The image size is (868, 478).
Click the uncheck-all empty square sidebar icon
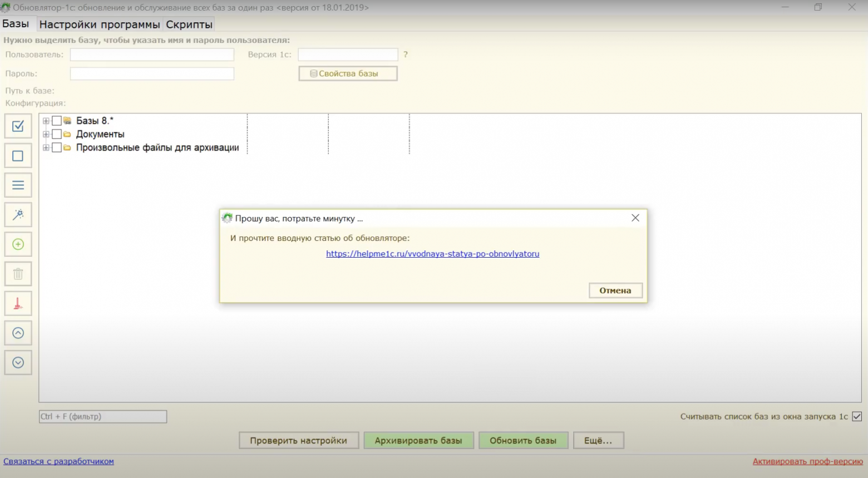point(18,156)
